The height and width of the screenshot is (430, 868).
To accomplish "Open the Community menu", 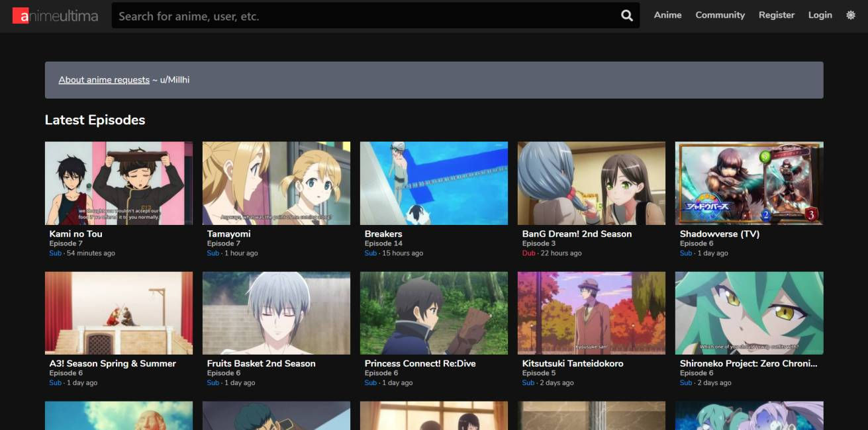I will pos(720,15).
